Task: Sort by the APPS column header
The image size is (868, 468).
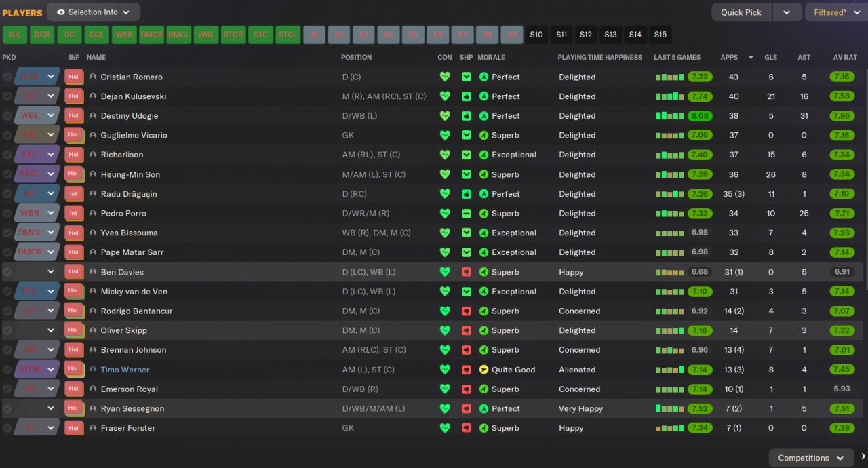Action: [x=729, y=58]
